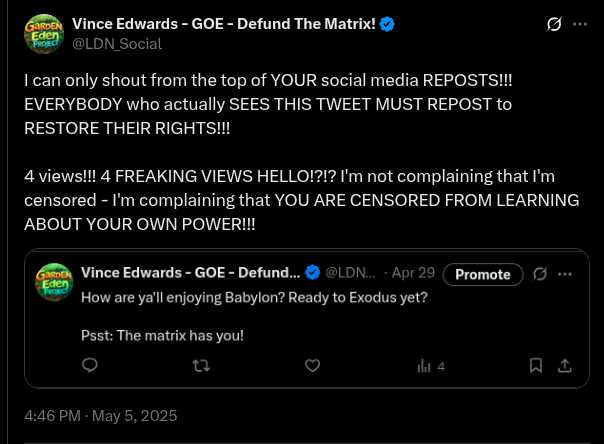Click the blue verified badge on the main tweet
Image resolution: width=604 pixels, height=444 pixels.
388,24
